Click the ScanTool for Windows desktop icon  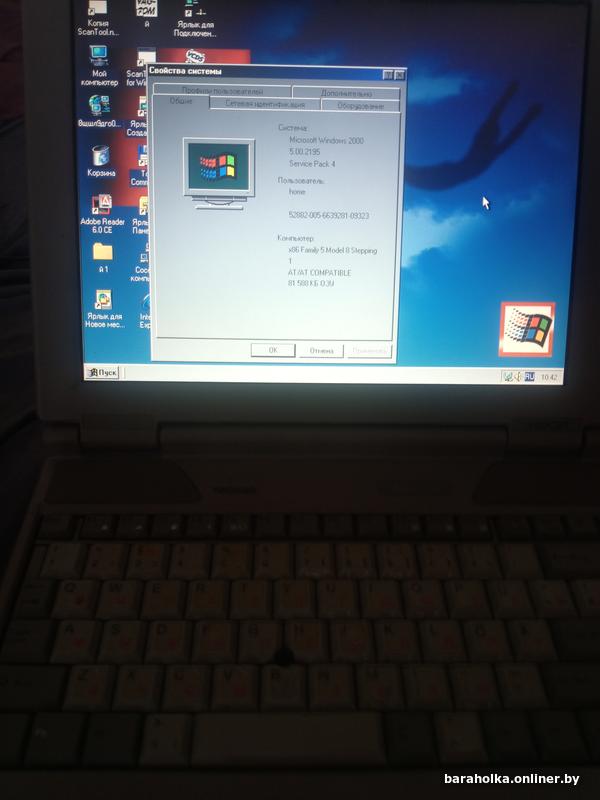pos(138,67)
